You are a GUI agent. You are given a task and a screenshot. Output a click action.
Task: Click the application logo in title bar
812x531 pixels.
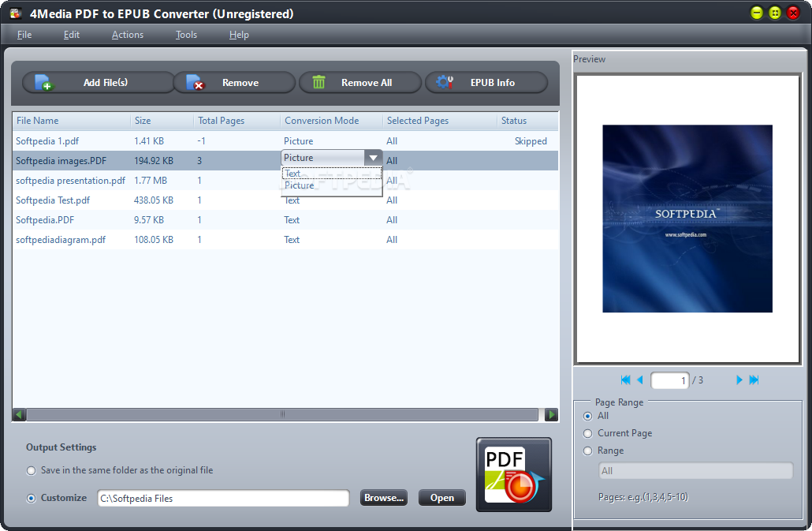point(16,13)
